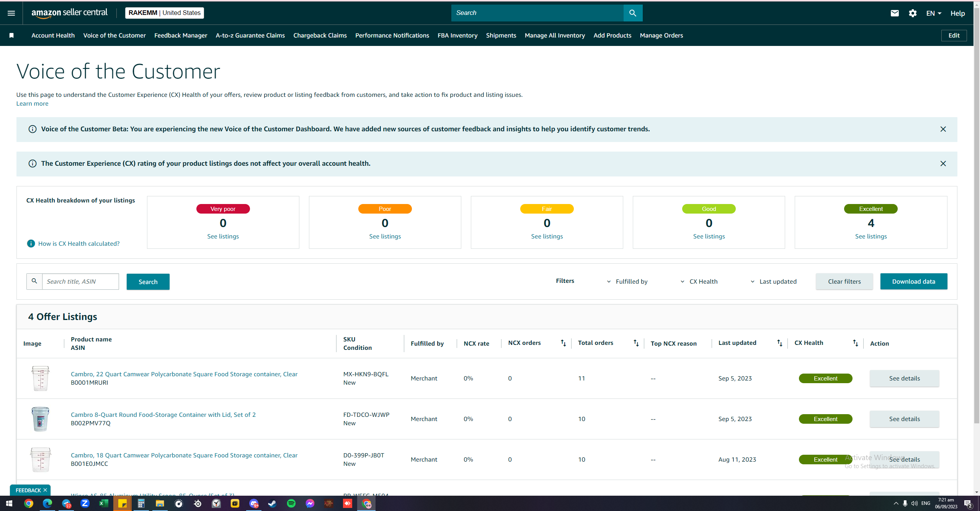
Task: Open Steam from the taskbar
Action: pos(273,503)
